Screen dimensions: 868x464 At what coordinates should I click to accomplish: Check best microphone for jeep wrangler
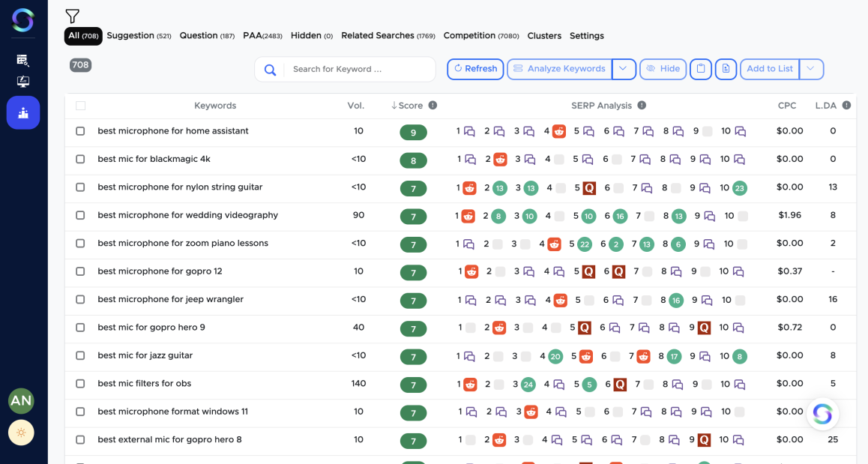80,300
